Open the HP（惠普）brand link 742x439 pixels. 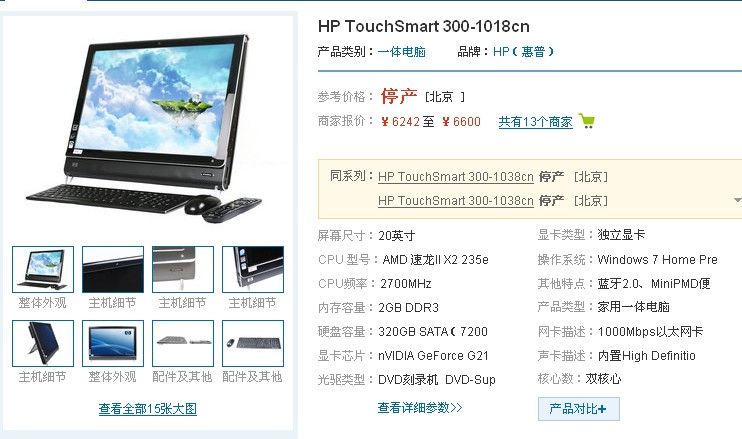click(523, 52)
